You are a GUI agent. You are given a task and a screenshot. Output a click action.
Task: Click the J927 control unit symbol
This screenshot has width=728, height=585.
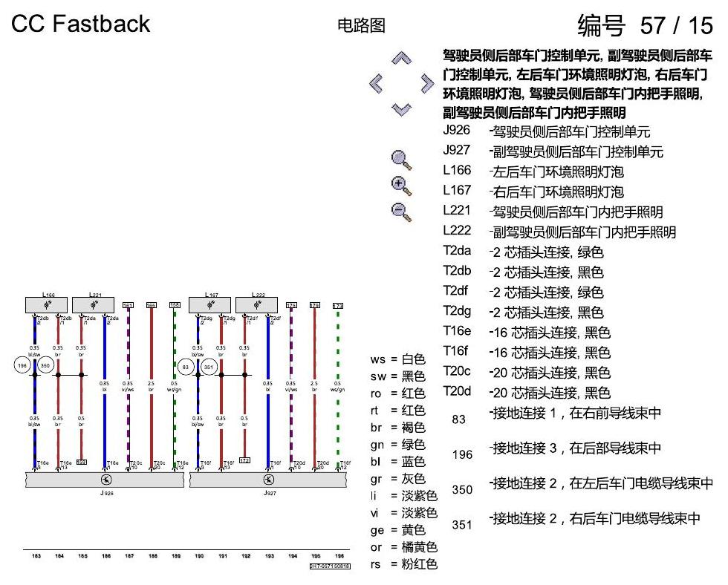tap(268, 480)
